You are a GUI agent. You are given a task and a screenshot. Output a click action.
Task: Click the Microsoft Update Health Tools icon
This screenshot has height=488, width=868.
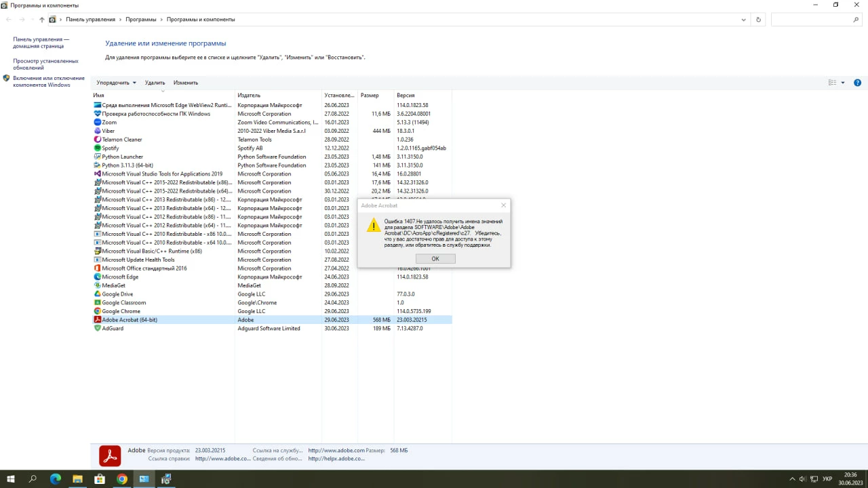[97, 260]
